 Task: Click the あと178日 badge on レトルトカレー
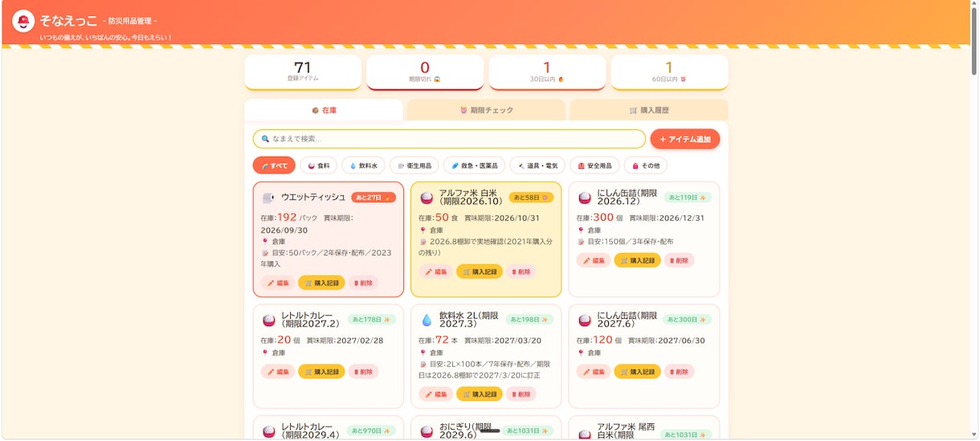point(372,320)
